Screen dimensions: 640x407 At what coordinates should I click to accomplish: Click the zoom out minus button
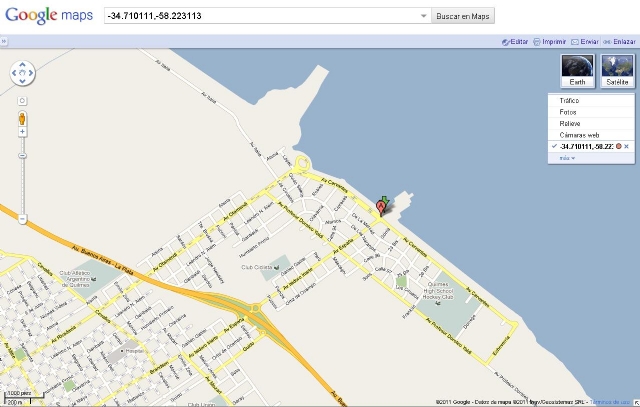click(x=22, y=219)
